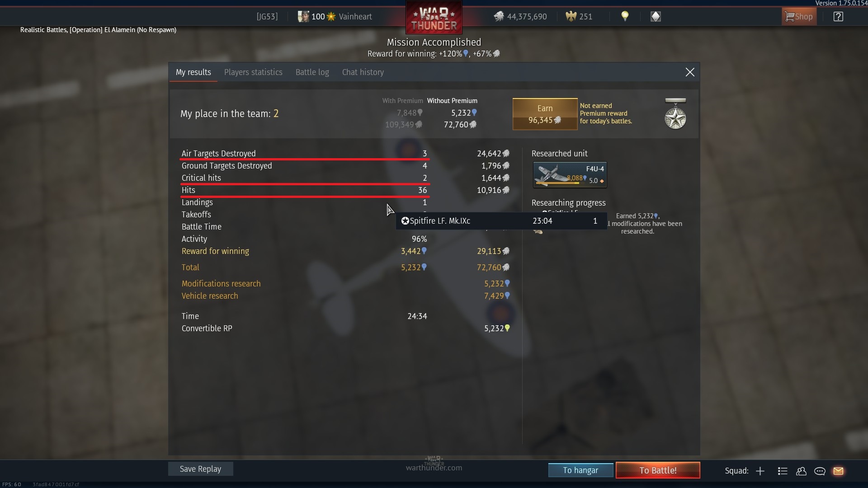Viewport: 868px width, 488px height.
Task: Switch to Players statistics tab
Action: coord(253,72)
